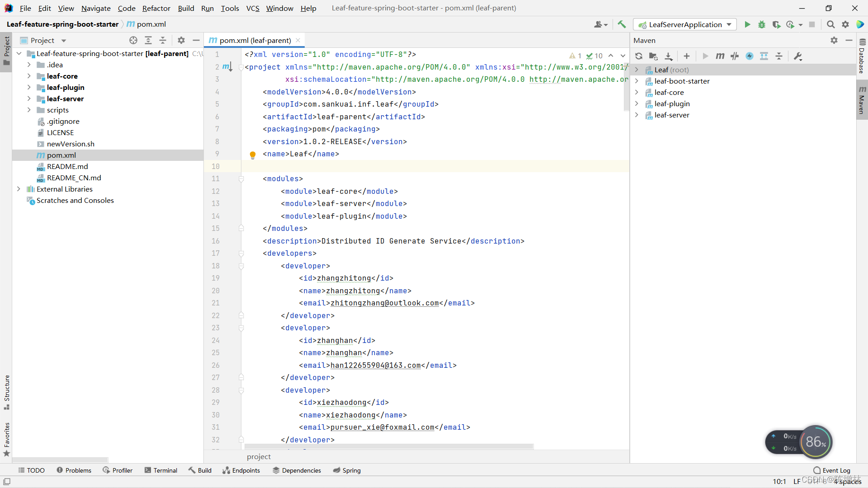Open Maven settings wrench
Viewport: 868px width, 488px height.
[x=798, y=56]
